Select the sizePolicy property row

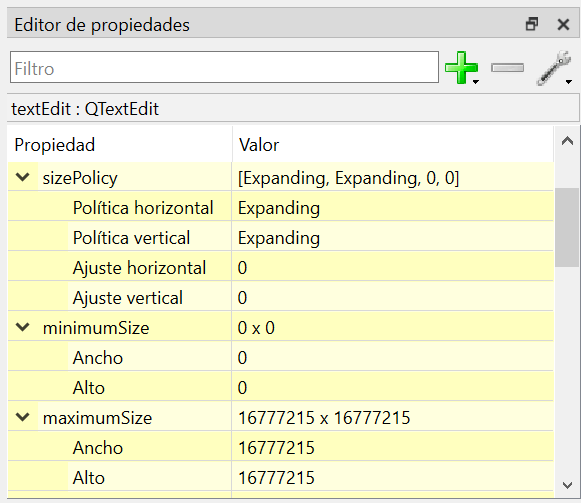pos(280,177)
